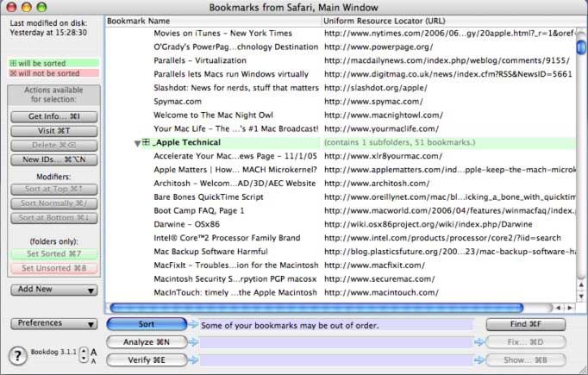Click the arrow icon next to Analyze
The width and height of the screenshot is (588, 375).
point(193,342)
